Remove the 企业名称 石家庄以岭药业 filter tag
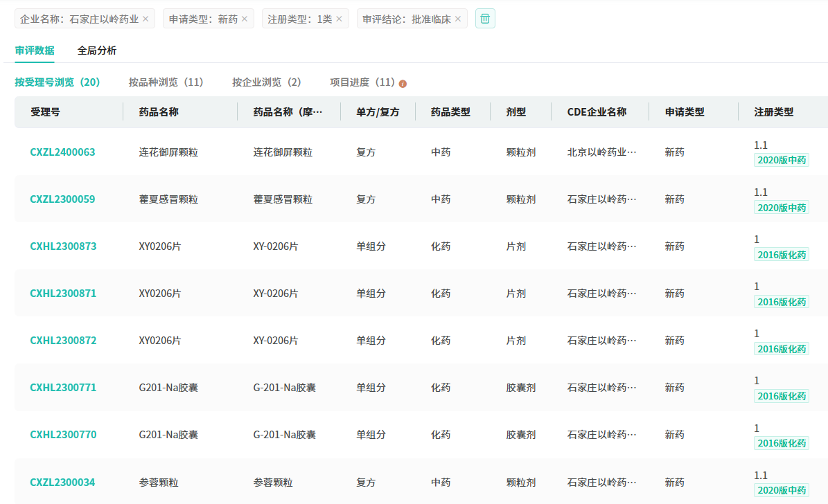This screenshot has width=828, height=504. click(x=145, y=19)
